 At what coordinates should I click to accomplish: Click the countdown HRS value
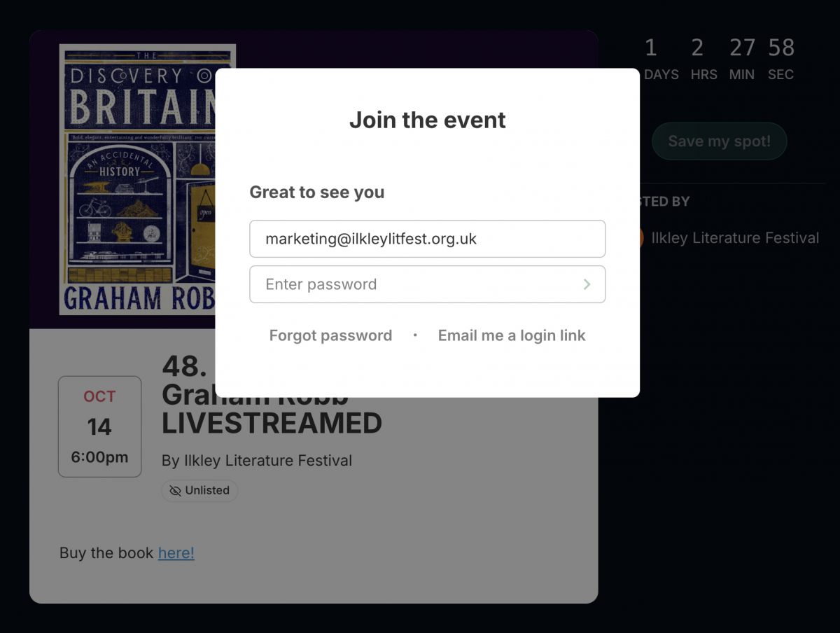point(697,48)
